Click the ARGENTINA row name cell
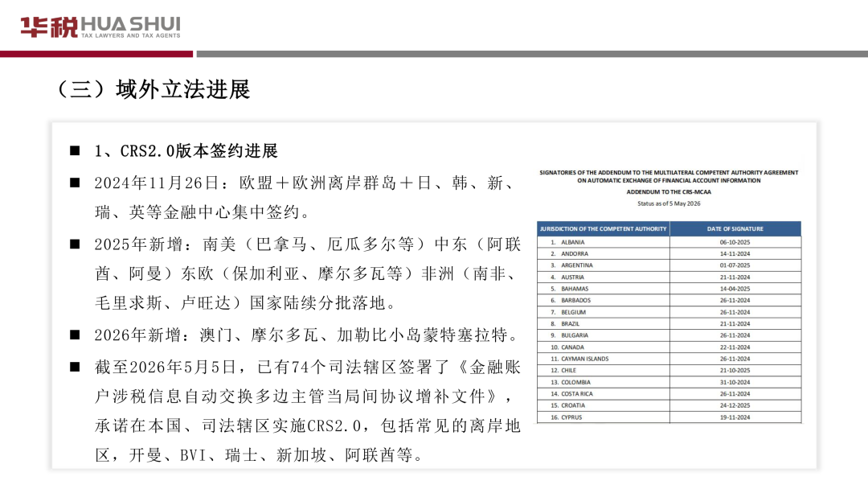Viewport: 868px width, 489px height. point(604,265)
